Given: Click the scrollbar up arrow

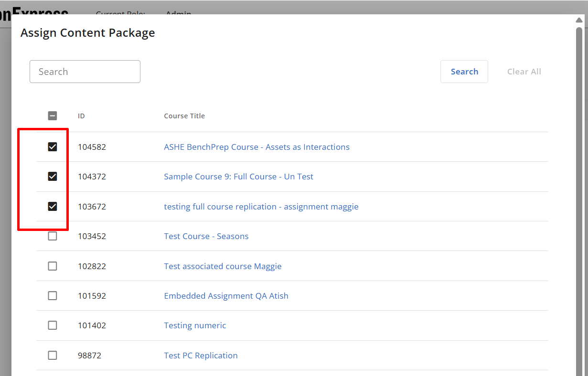Looking at the screenshot, I should coord(579,20).
